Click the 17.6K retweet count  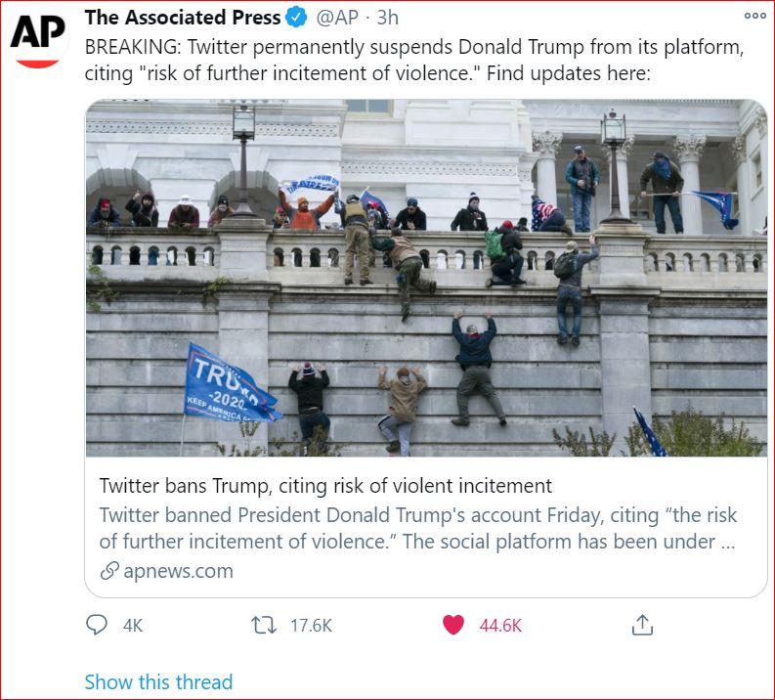point(312,626)
